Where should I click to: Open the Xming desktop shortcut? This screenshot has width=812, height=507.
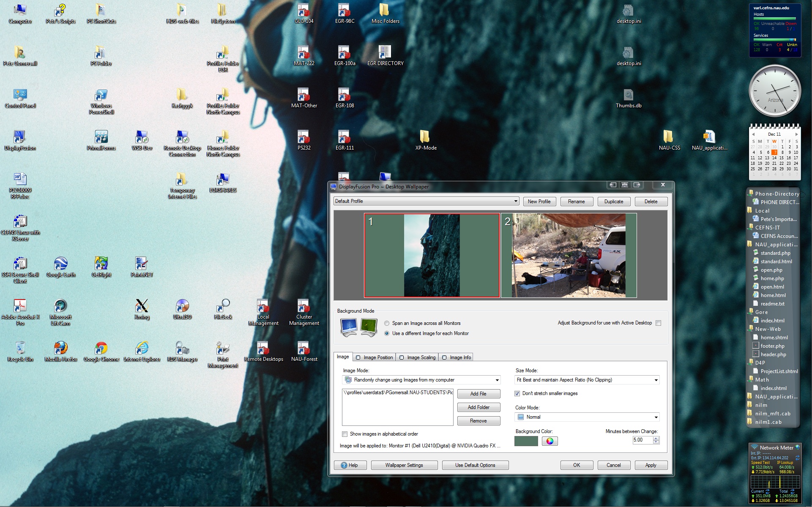[142, 306]
